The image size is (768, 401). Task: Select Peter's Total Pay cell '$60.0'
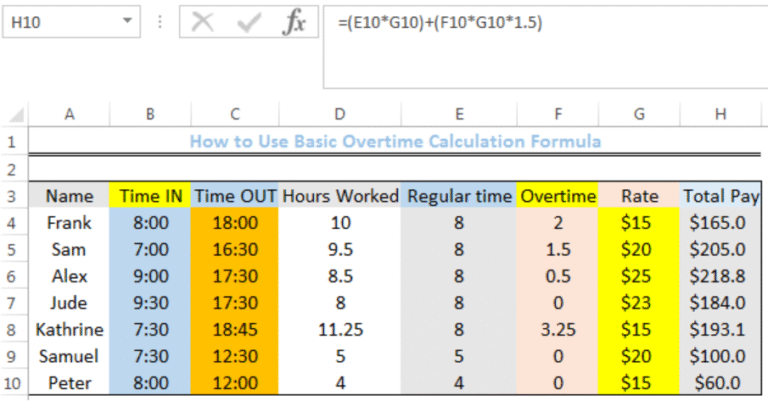coord(720,382)
